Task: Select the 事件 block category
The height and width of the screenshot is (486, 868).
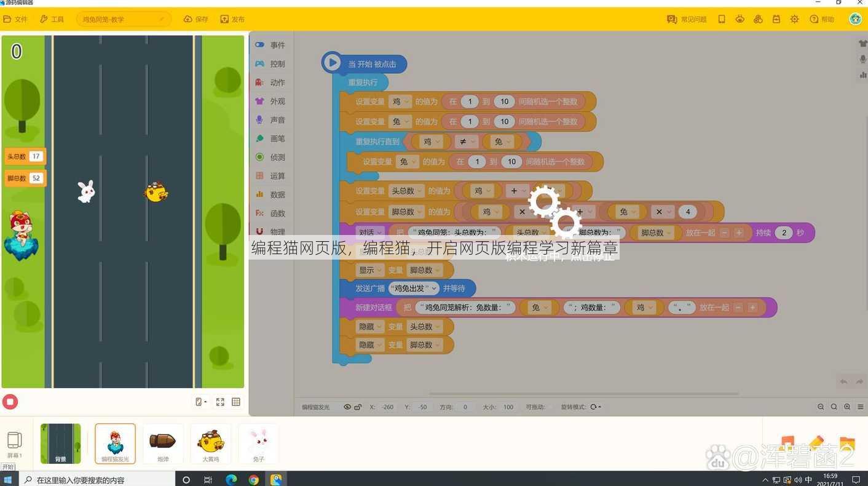Action: [x=270, y=45]
